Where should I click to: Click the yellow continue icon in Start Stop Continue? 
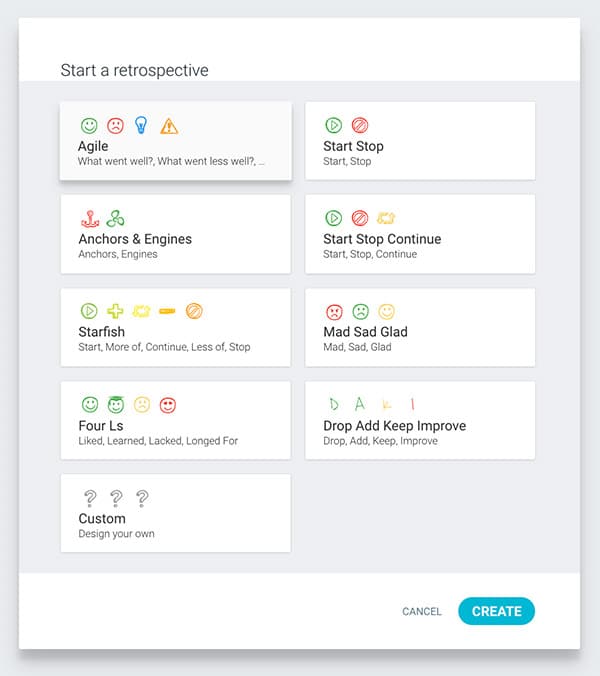coord(386,218)
